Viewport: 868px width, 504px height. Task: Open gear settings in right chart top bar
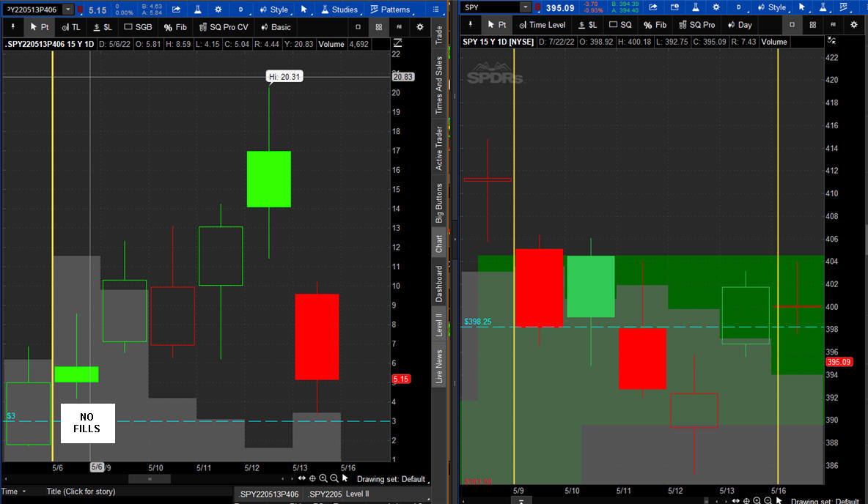tap(716, 7)
